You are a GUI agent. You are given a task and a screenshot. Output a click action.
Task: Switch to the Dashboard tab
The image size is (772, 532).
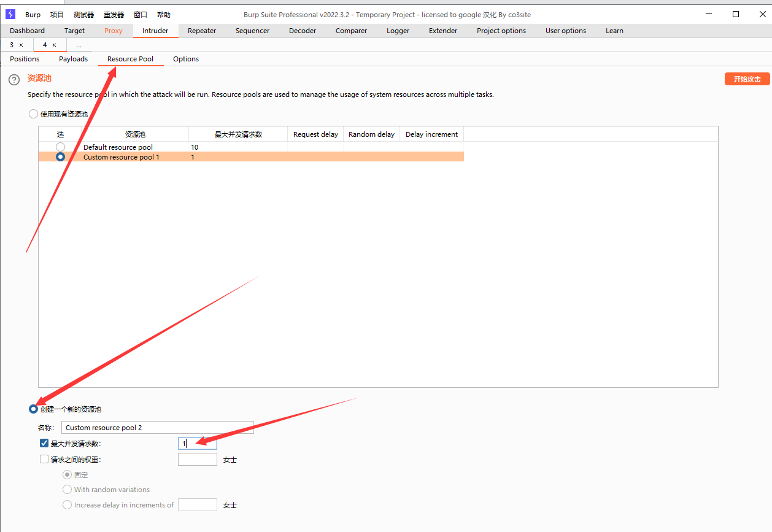(27, 31)
